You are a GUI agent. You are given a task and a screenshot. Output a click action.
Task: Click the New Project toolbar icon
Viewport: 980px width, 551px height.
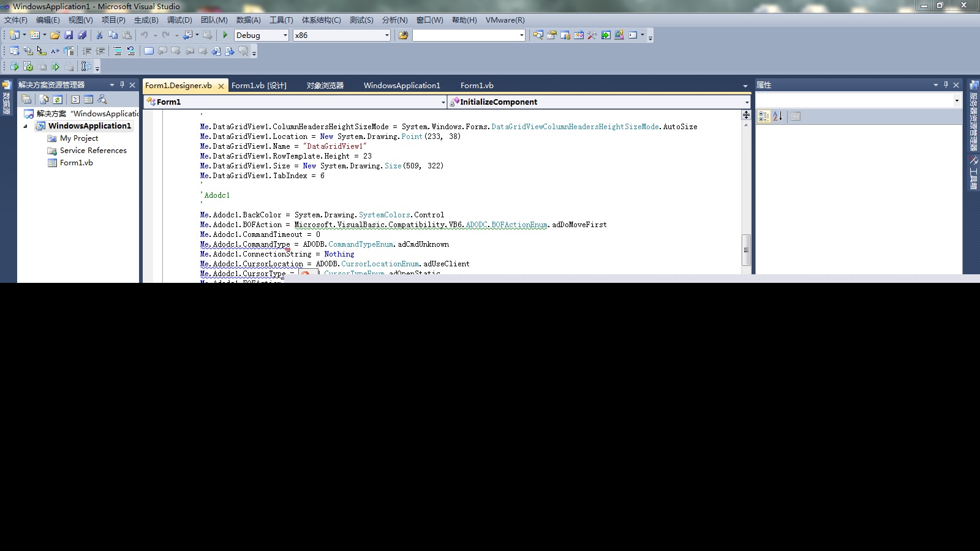click(x=15, y=36)
